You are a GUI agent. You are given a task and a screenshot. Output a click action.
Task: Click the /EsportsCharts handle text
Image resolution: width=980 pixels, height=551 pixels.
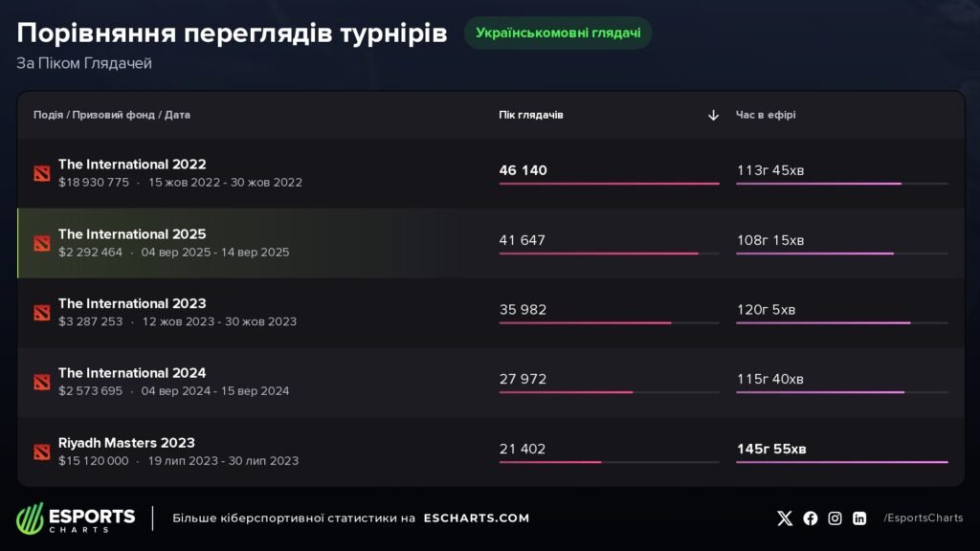pyautogui.click(x=924, y=518)
